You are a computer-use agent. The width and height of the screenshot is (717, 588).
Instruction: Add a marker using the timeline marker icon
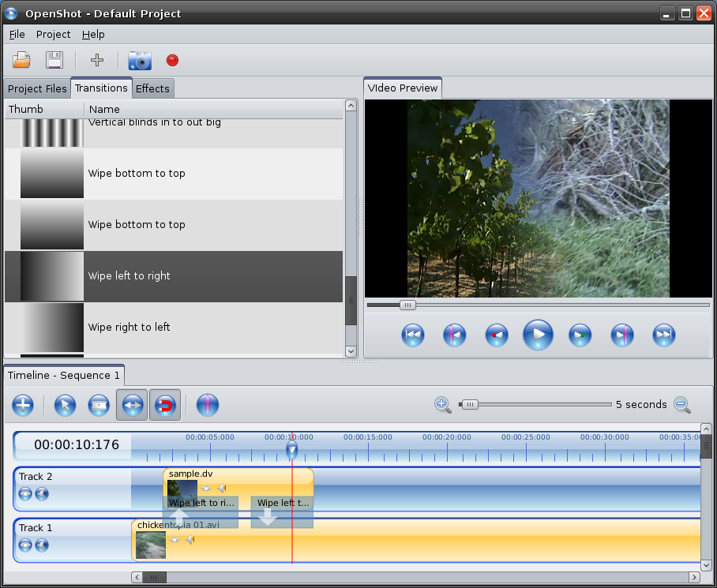point(207,406)
